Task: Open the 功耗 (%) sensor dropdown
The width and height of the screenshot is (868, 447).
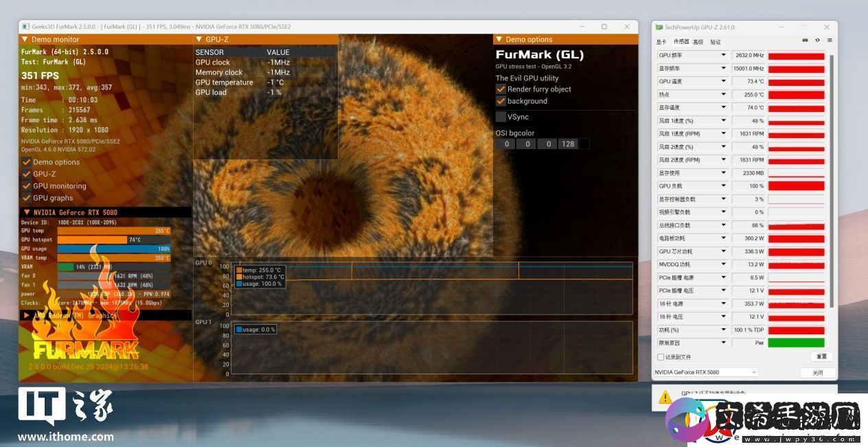Action: 723,330
